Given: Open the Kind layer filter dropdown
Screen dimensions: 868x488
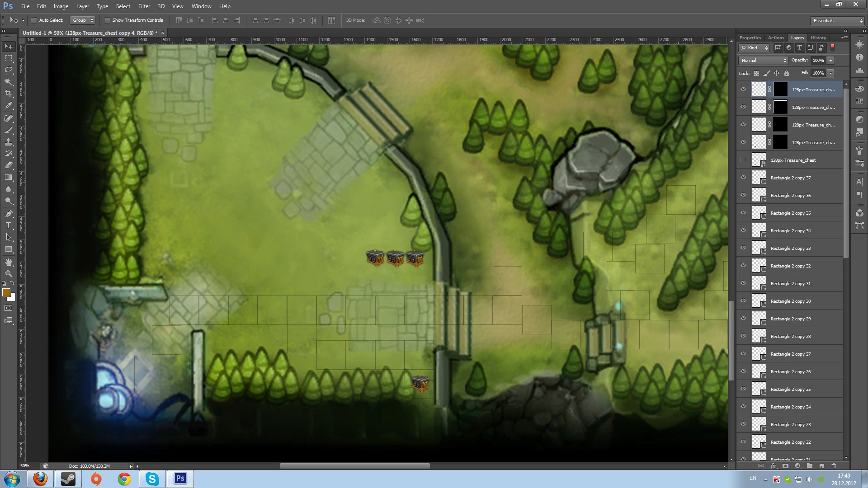Looking at the screenshot, I should click(754, 48).
